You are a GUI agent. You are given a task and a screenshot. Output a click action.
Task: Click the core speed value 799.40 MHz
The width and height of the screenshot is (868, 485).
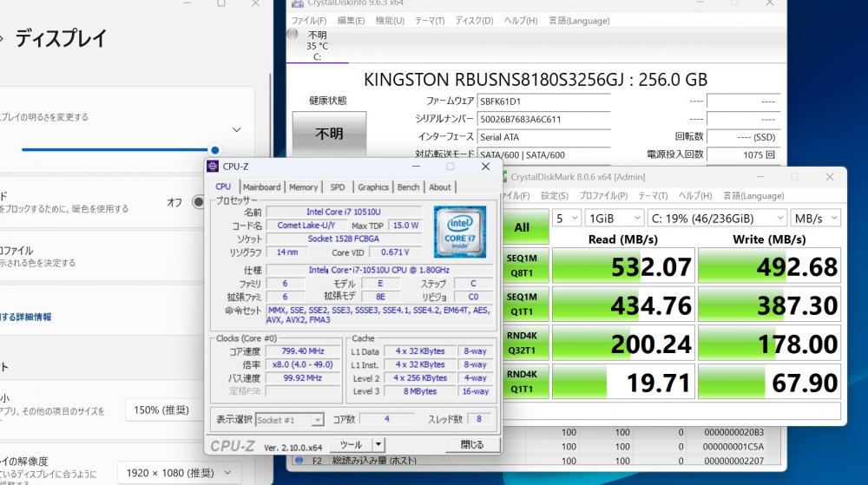[303, 351]
